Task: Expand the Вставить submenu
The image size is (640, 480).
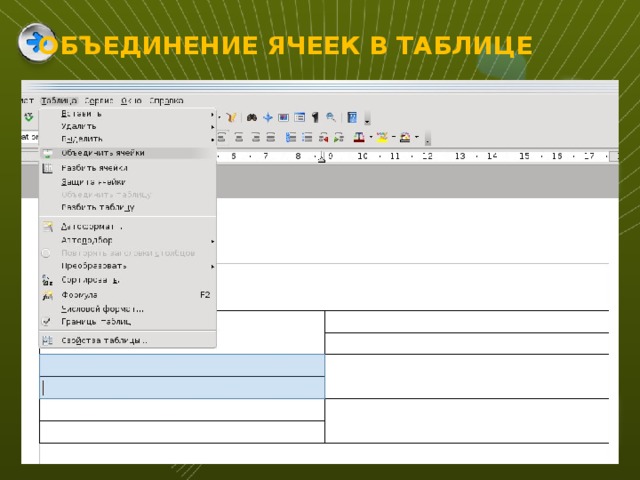Action: point(127,114)
